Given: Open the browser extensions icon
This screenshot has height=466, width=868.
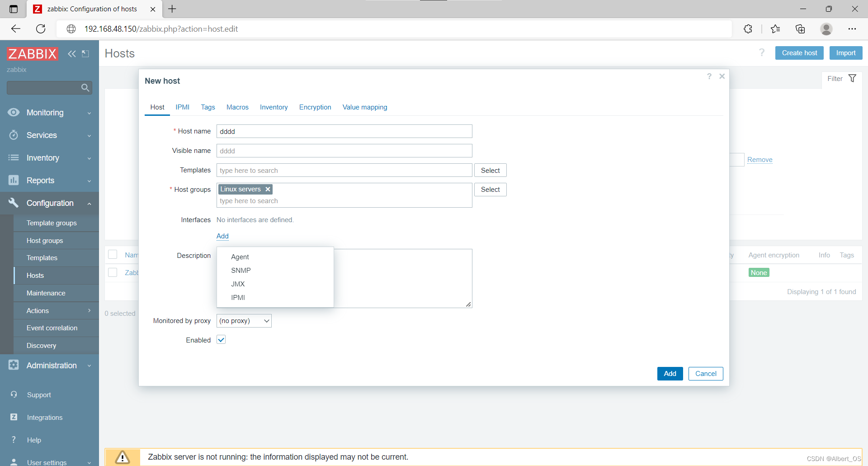Looking at the screenshot, I should (x=748, y=29).
